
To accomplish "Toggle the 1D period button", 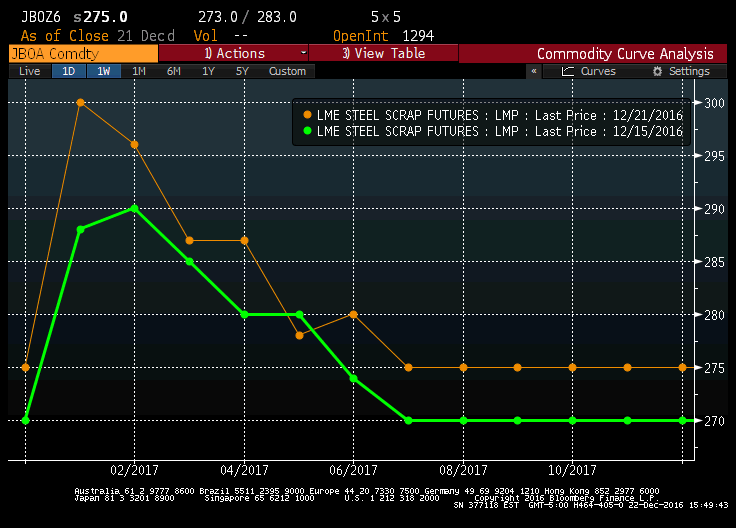I will [x=68, y=71].
